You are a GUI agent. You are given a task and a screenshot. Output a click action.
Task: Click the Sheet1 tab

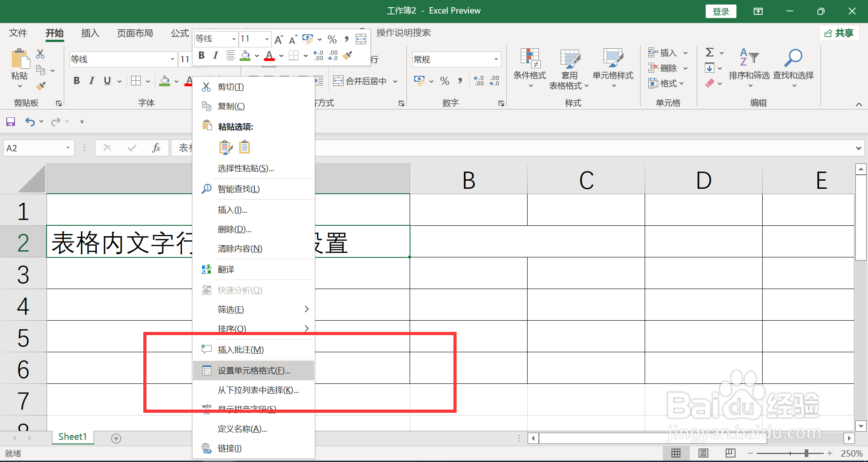point(72,437)
